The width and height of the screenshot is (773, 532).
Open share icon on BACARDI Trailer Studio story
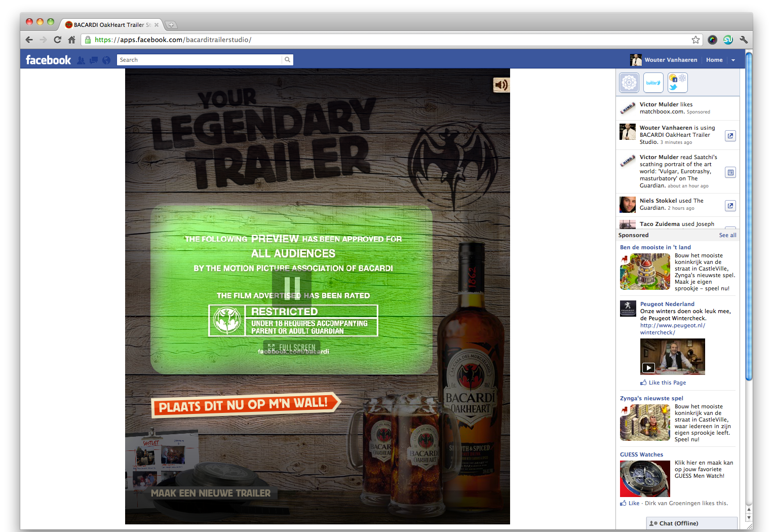[x=730, y=136]
